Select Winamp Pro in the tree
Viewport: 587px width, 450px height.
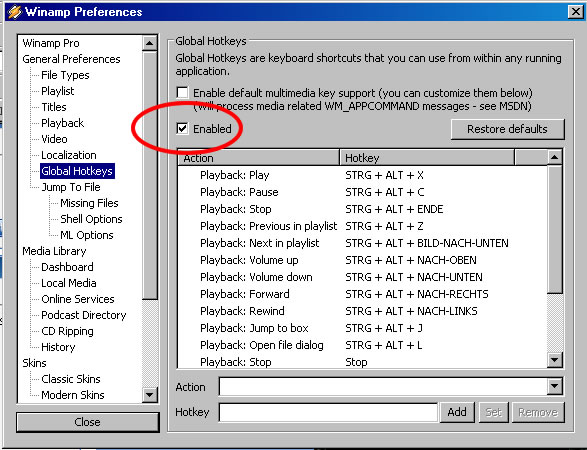click(51, 43)
